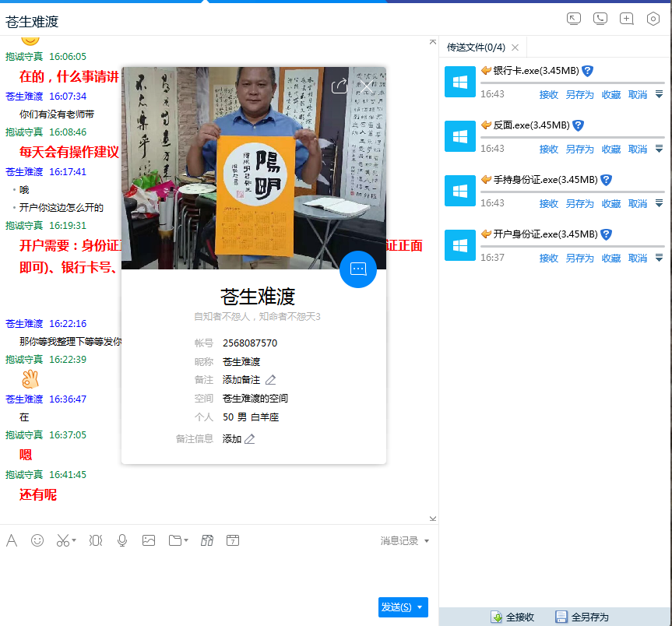Click the add/create discussion group icon
The image size is (672, 626).
(x=627, y=19)
